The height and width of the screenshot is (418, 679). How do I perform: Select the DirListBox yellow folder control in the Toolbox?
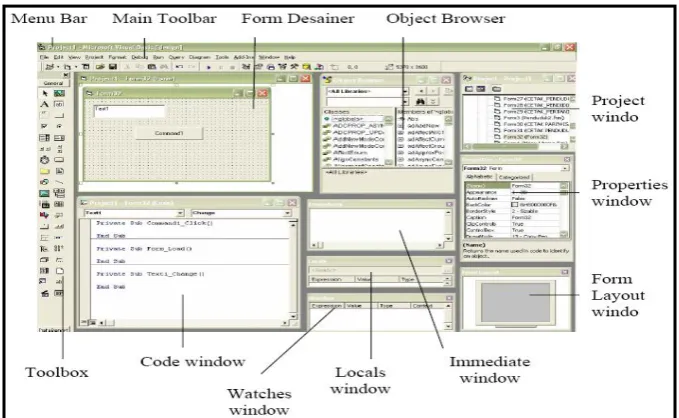click(x=45, y=171)
